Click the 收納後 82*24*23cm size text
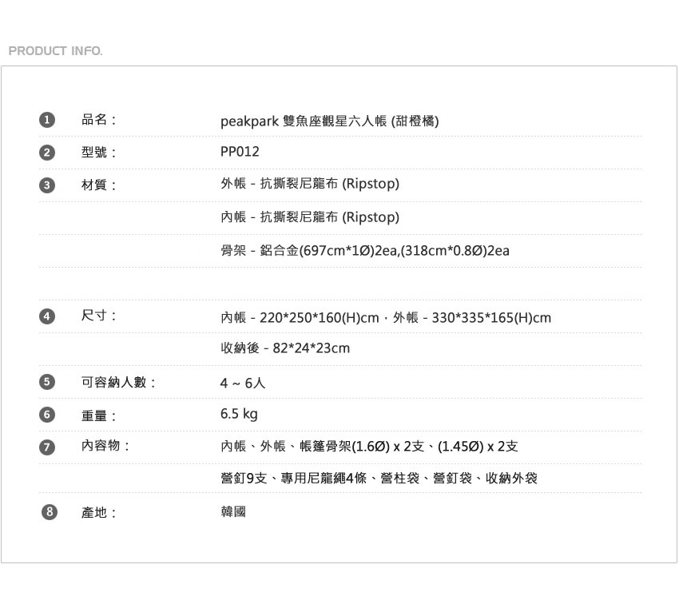 (x=285, y=348)
